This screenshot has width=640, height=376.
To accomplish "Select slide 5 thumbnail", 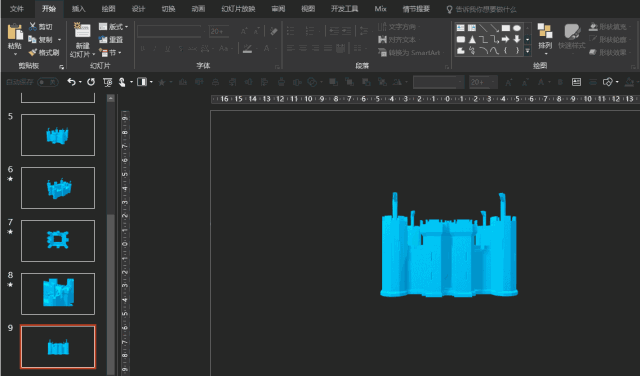I will [x=58, y=135].
